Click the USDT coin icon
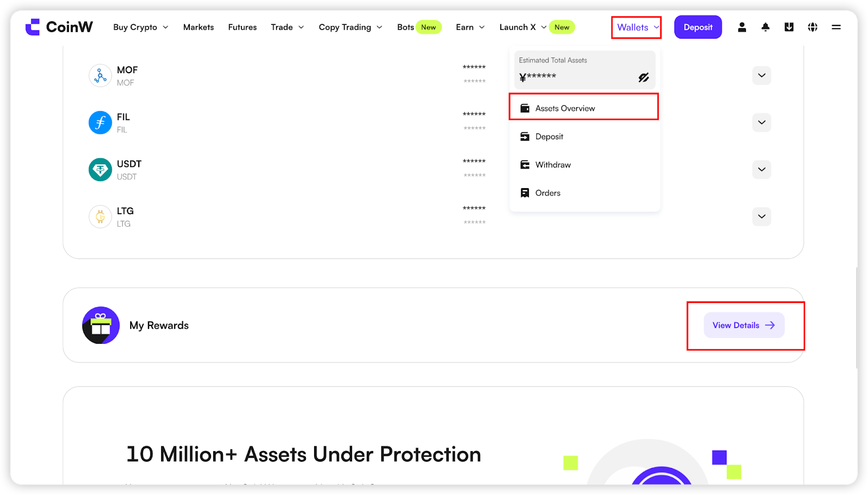 click(x=100, y=170)
